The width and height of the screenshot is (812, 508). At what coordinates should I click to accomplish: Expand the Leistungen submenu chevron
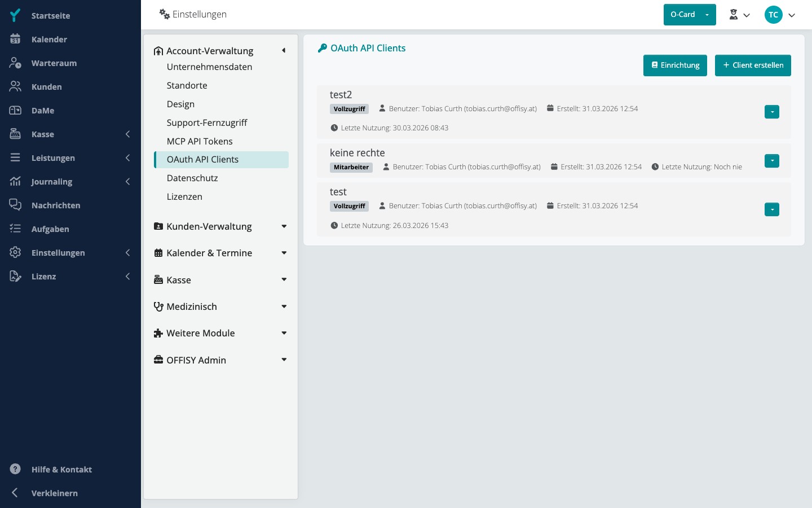pyautogui.click(x=127, y=157)
